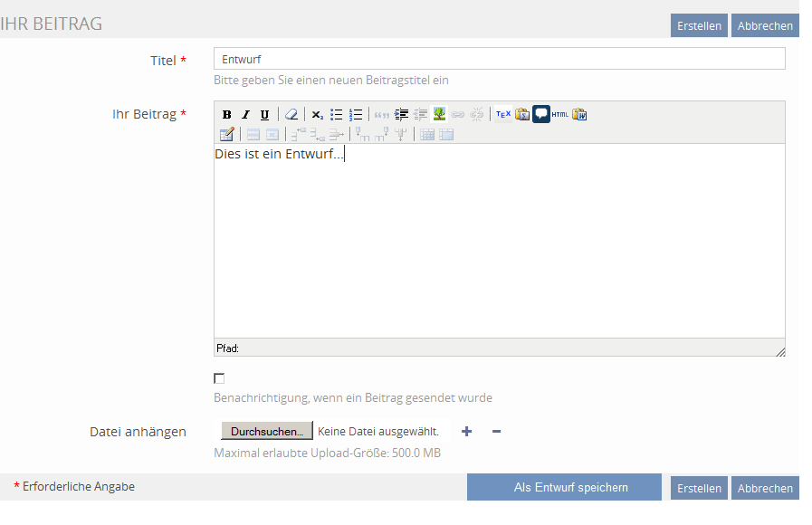The image size is (812, 525).
Task: Remove attachment field with minus icon
Action: [x=496, y=432]
